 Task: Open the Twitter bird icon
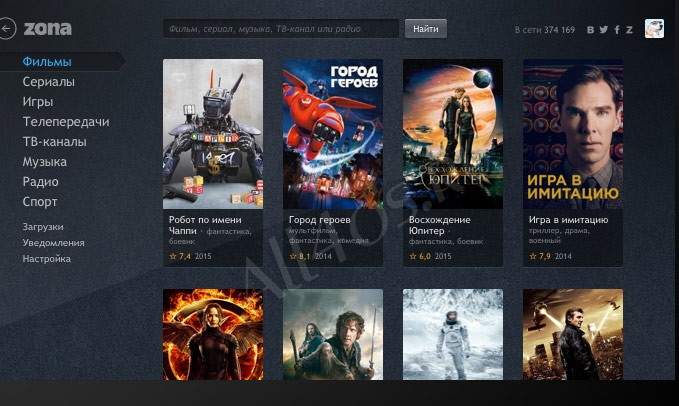click(x=604, y=29)
